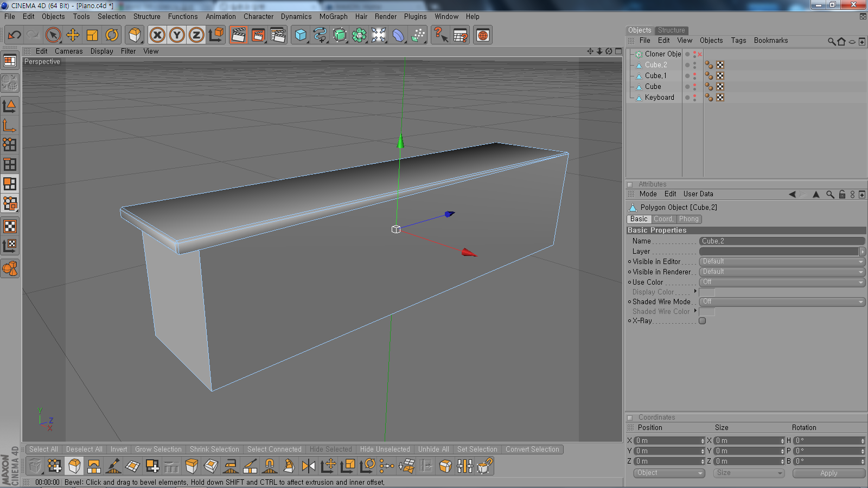
Task: Open the Content Browser globe icon
Action: (x=483, y=35)
